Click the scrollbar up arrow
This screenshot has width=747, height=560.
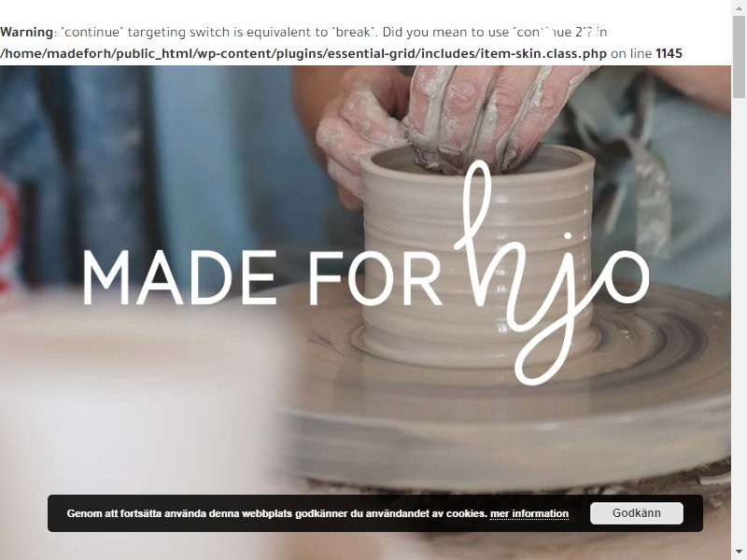(x=739, y=7)
